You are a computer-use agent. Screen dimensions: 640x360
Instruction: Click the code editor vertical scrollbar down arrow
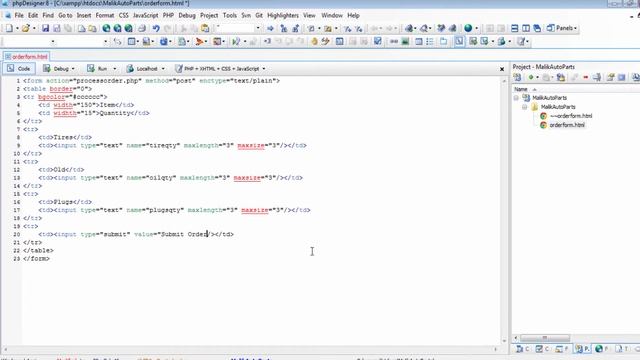tap(504, 341)
